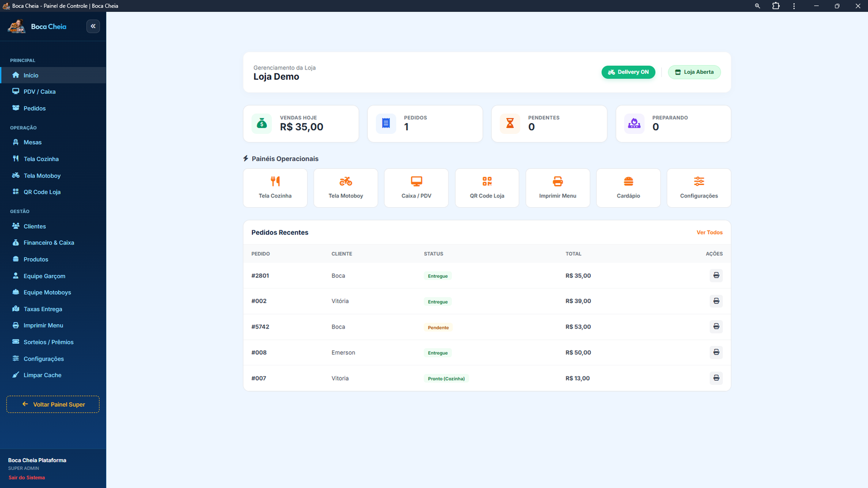
Task: Click the hourglass icon on the Pendentes card
Action: (510, 124)
